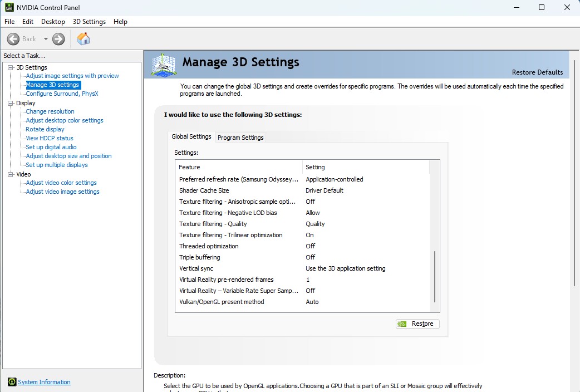The height and width of the screenshot is (392, 580).
Task: Click the Back arrow icon
Action: (13, 39)
